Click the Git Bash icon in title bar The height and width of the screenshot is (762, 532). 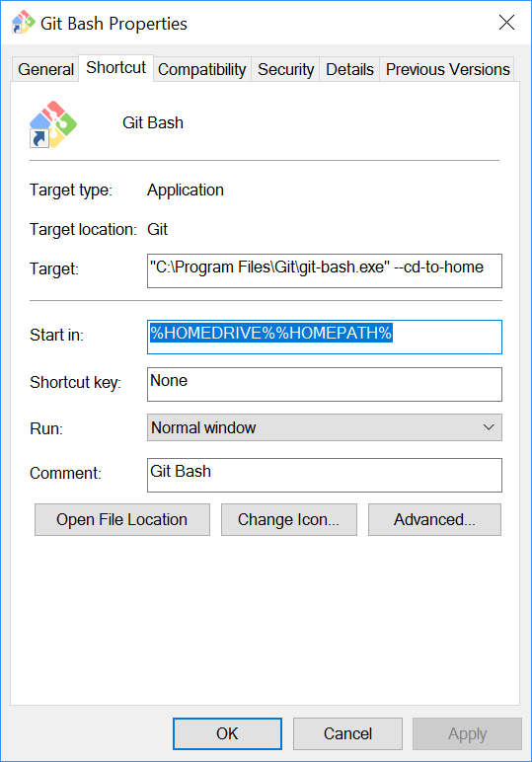(x=24, y=23)
